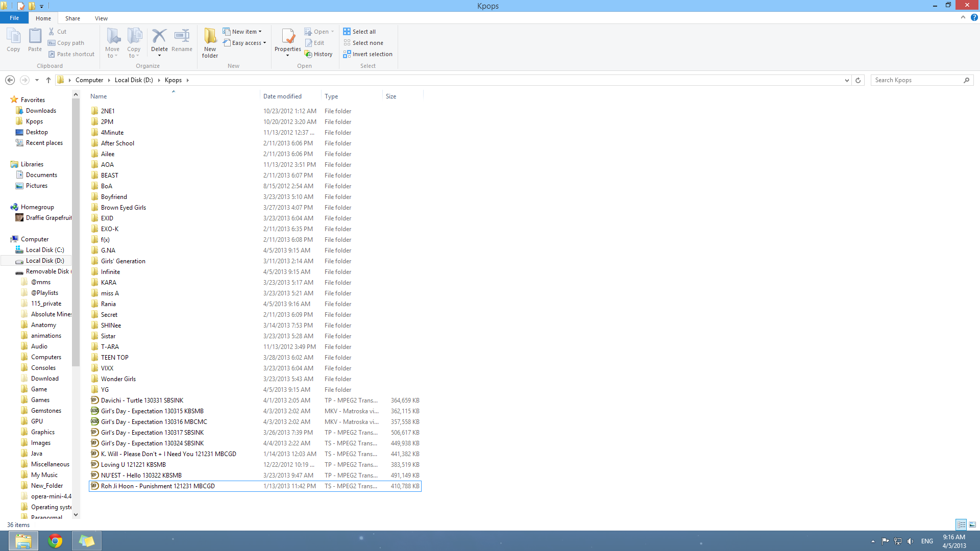Viewport: 980px width, 551px height.
Task: Open Chrome from the taskbar
Action: pyautogui.click(x=55, y=541)
